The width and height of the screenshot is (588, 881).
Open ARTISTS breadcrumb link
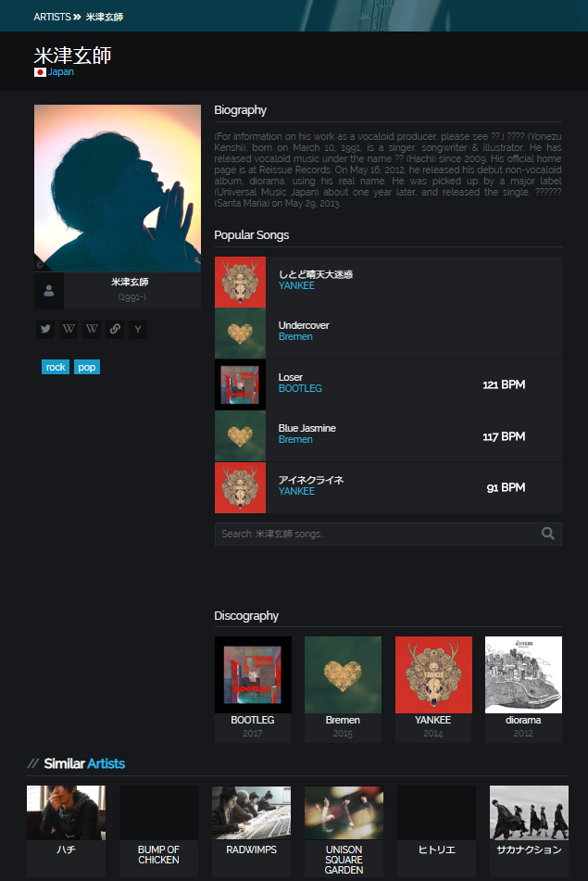tap(52, 17)
